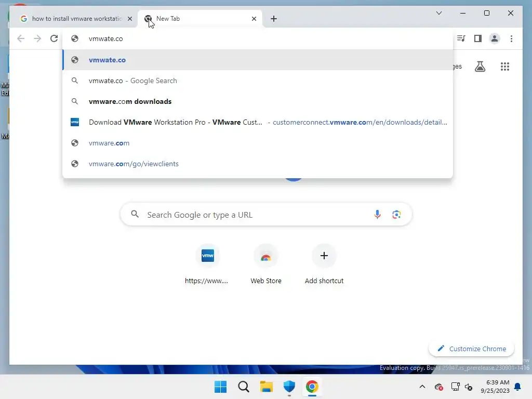Click the OneDrive error tray icon
Image resolution: width=532 pixels, height=399 pixels.
pyautogui.click(x=438, y=387)
